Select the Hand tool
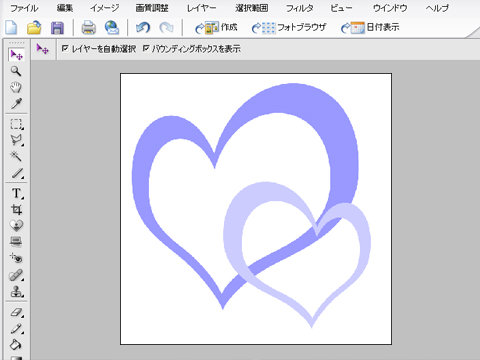The image size is (480, 360). tap(16, 87)
